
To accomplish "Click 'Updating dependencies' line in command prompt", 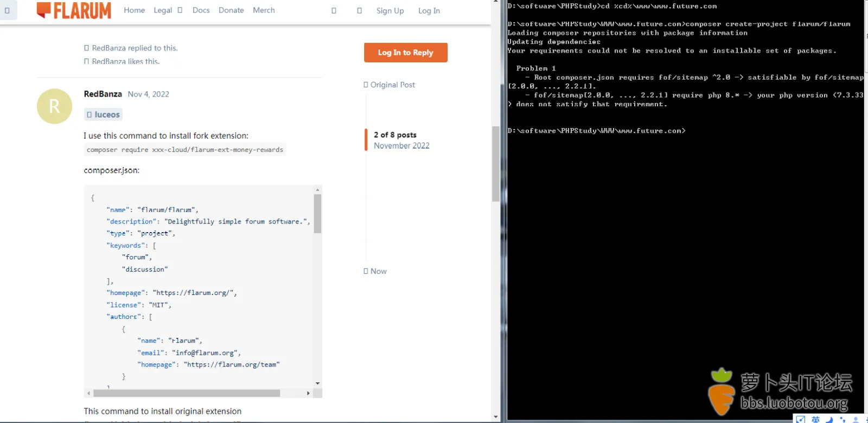I will pos(554,42).
